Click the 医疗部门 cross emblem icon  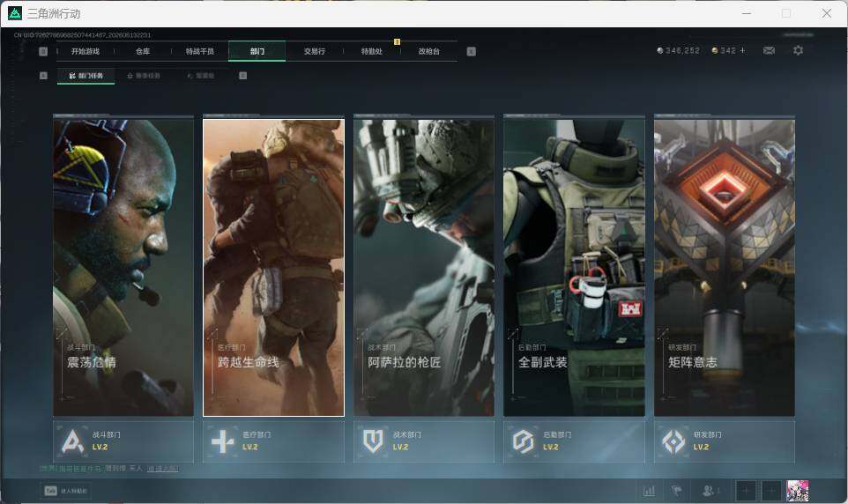pyautogui.click(x=222, y=441)
